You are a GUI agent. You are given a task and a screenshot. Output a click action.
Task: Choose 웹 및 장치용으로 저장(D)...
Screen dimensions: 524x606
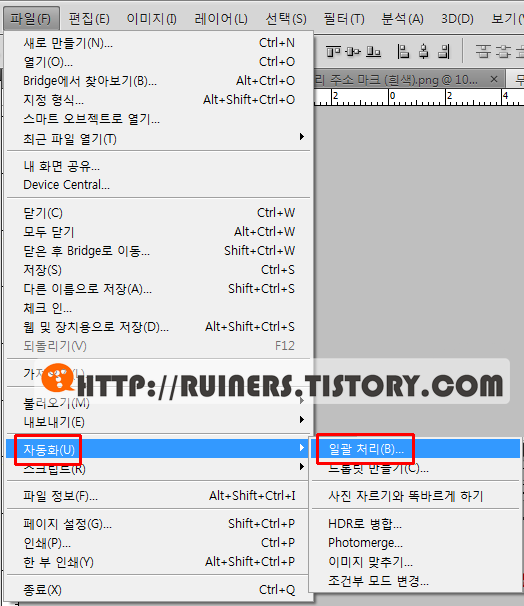point(158,327)
